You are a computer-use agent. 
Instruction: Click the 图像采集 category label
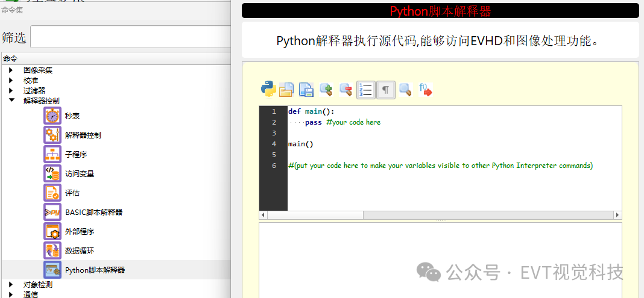tap(38, 70)
